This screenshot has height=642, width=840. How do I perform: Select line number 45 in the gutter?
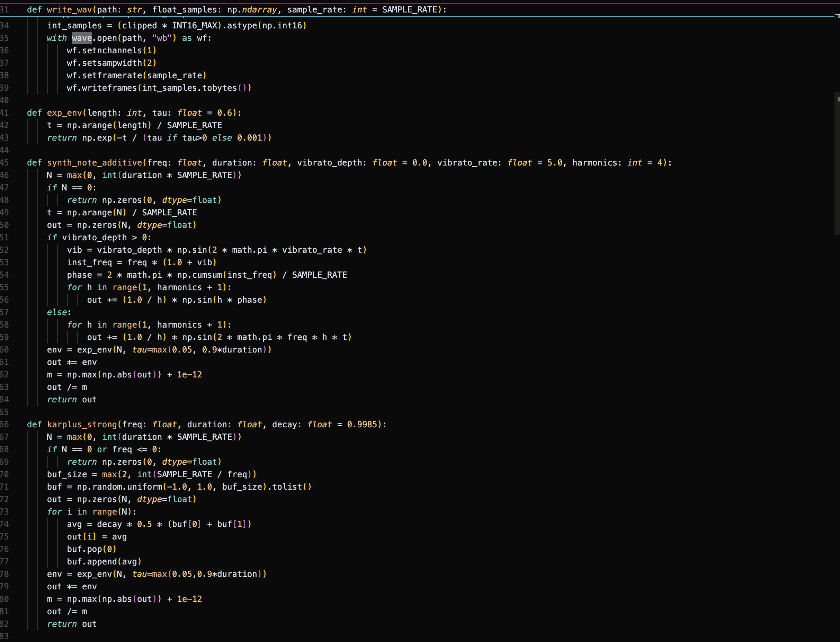pyautogui.click(x=5, y=162)
